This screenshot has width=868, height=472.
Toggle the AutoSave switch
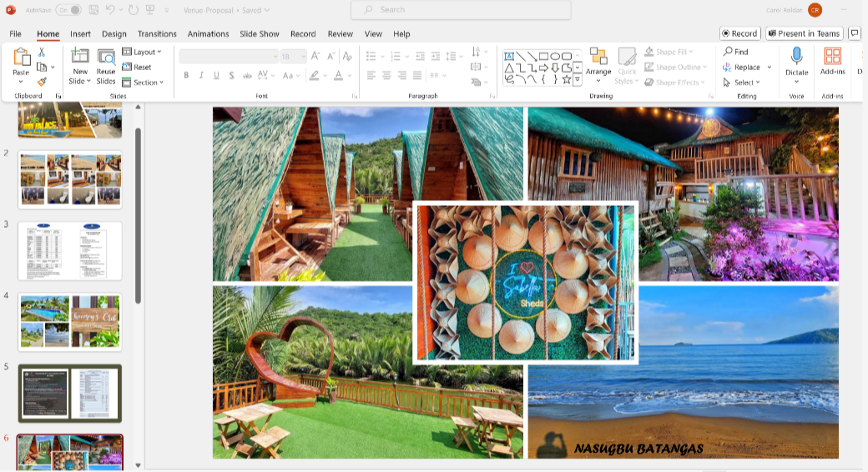[x=68, y=10]
